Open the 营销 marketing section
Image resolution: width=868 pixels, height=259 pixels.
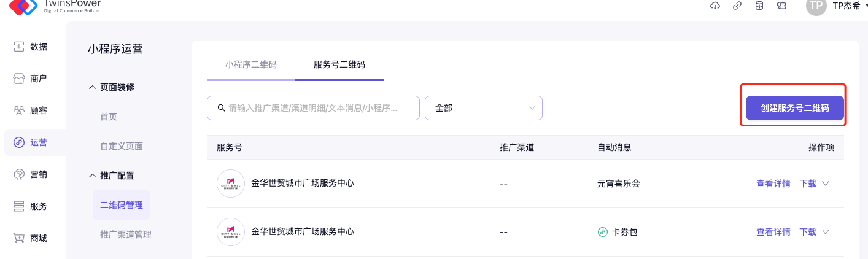(31, 174)
